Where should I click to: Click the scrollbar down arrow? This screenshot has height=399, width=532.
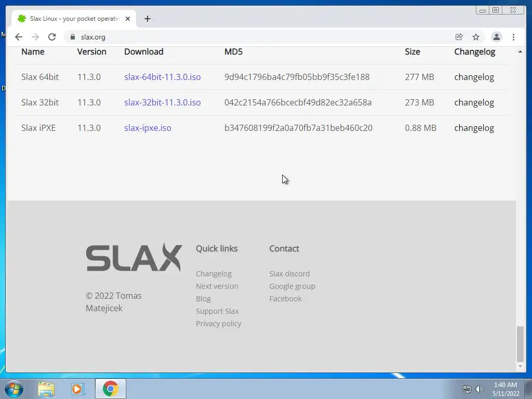click(x=520, y=366)
